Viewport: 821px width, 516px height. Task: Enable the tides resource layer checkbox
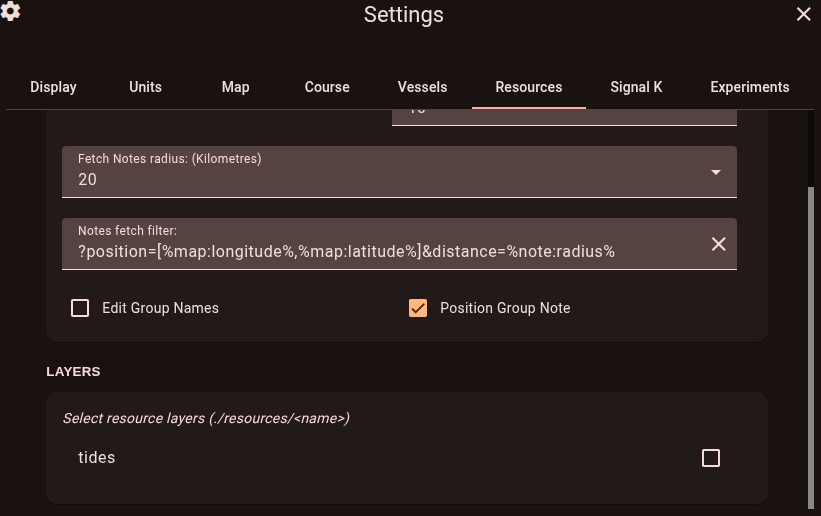(x=711, y=458)
